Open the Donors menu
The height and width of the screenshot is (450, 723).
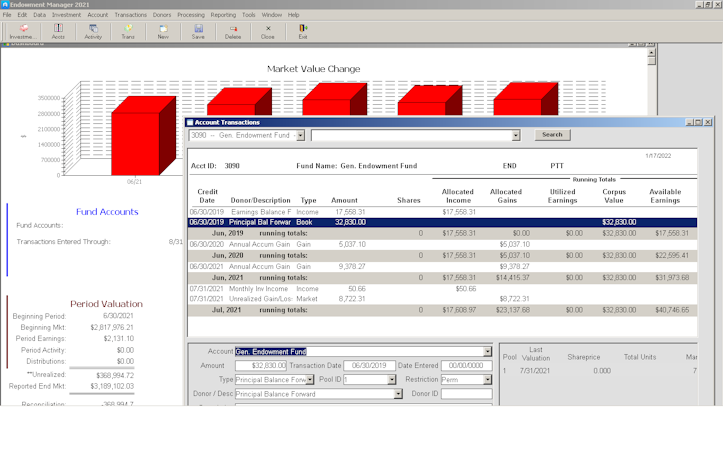tap(162, 15)
